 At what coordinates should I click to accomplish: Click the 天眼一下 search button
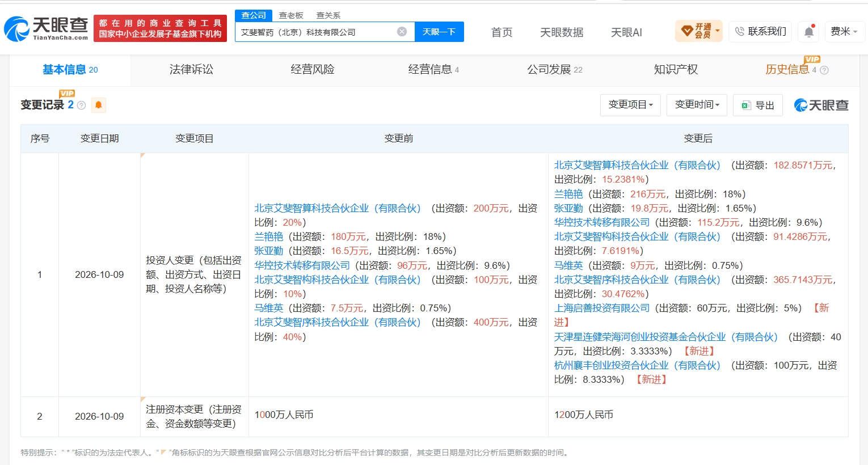click(x=439, y=32)
